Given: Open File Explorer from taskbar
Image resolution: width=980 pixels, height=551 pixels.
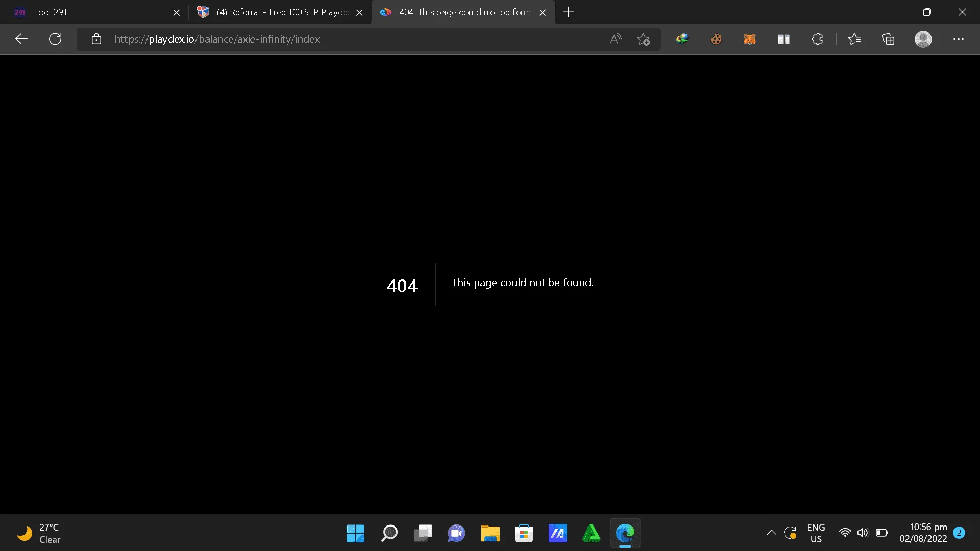Looking at the screenshot, I should [x=490, y=534].
